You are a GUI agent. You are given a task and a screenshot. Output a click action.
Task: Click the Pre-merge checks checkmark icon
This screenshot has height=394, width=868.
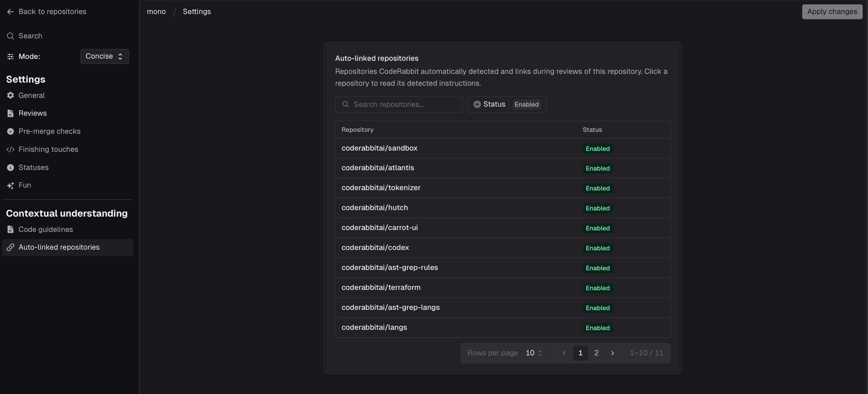point(11,131)
